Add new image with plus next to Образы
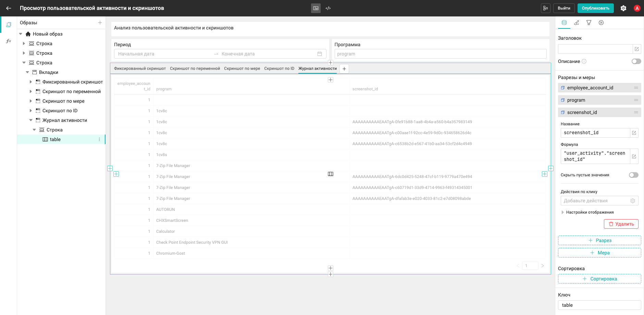This screenshot has height=315, width=644. [100, 23]
